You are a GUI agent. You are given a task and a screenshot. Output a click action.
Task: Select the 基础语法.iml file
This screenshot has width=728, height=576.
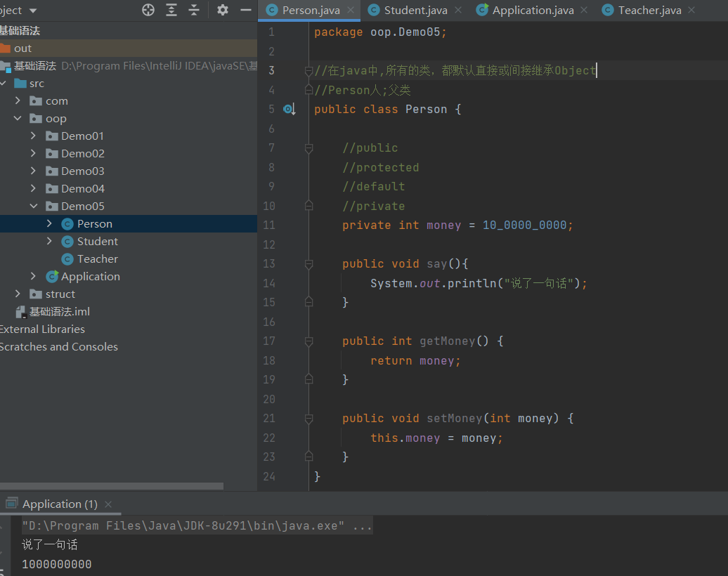(59, 311)
